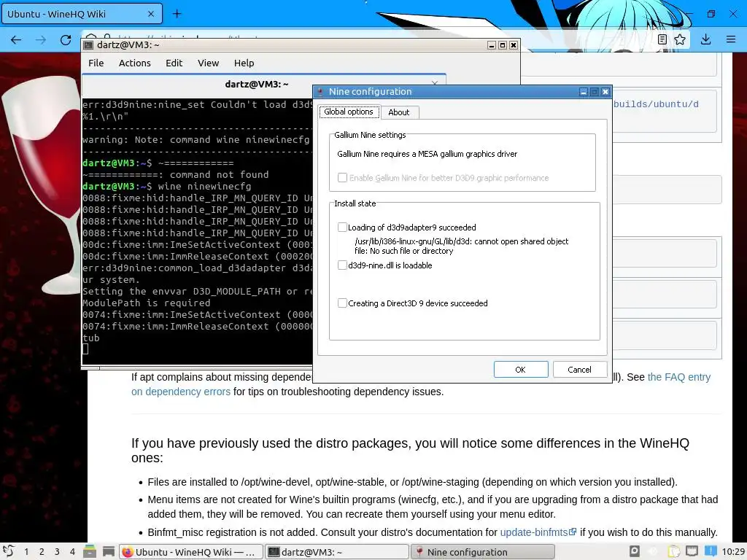This screenshot has height=560, width=747.
Task: Click the 'builds/ubuntu/d' code text in the wiki page
Action: (656, 104)
